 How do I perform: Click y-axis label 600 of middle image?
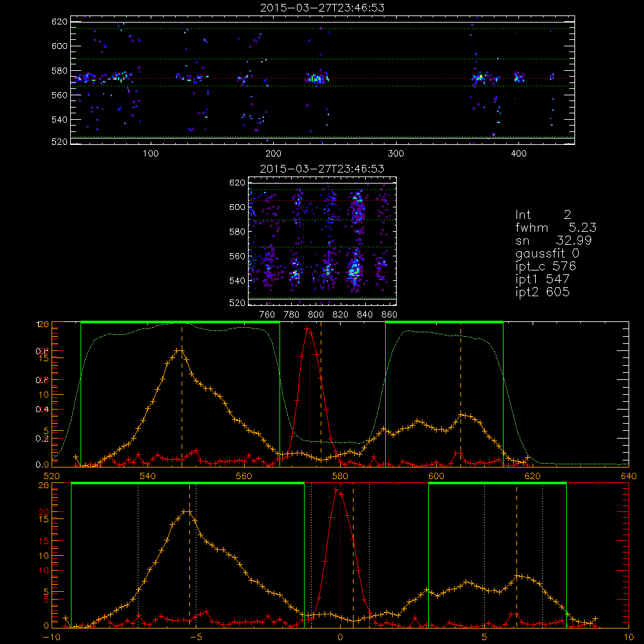(237, 207)
